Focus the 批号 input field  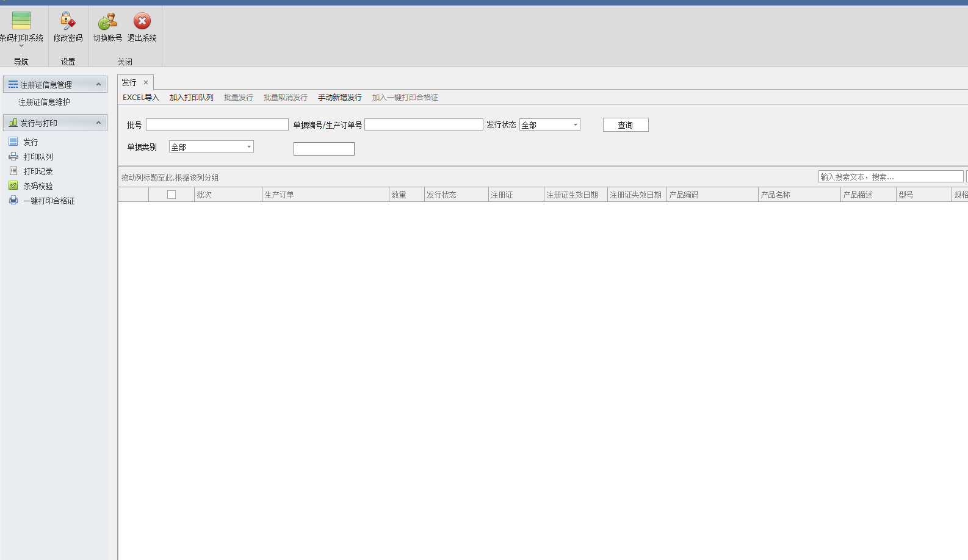(217, 124)
